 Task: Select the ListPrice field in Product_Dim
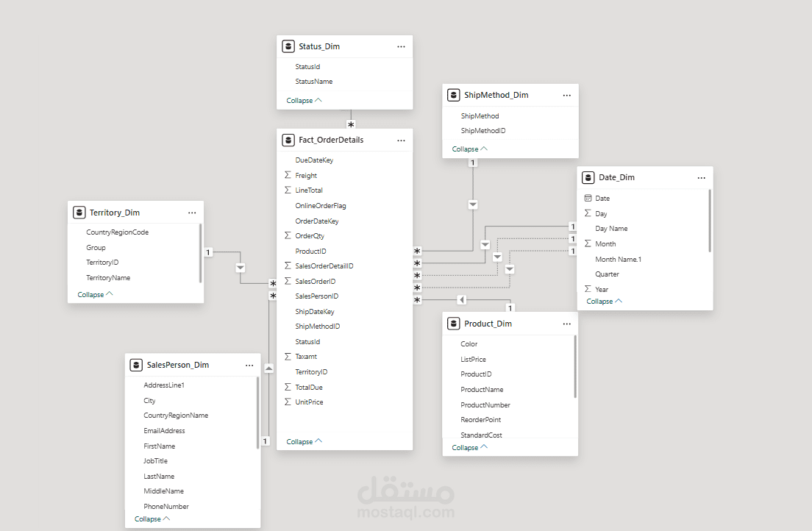pyautogui.click(x=473, y=360)
